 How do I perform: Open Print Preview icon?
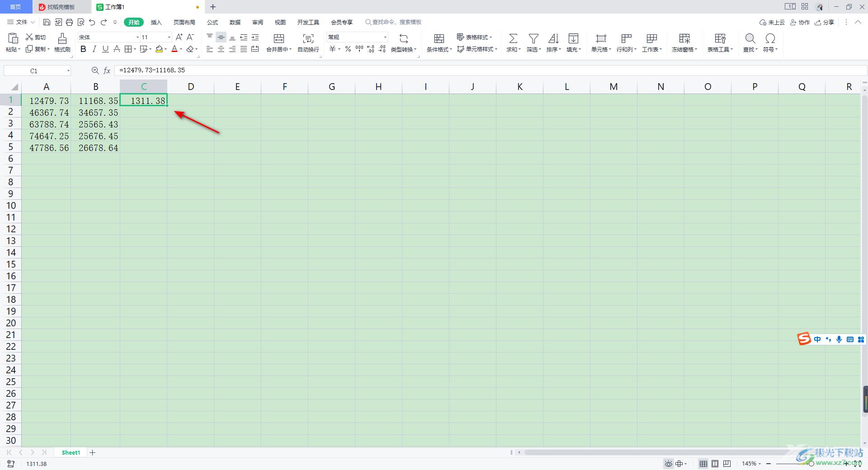coord(81,22)
